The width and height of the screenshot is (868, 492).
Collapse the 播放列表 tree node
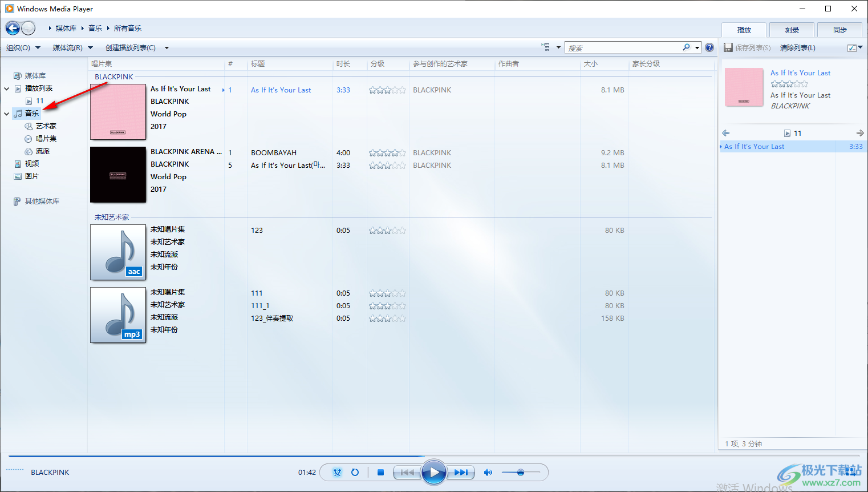click(x=7, y=88)
